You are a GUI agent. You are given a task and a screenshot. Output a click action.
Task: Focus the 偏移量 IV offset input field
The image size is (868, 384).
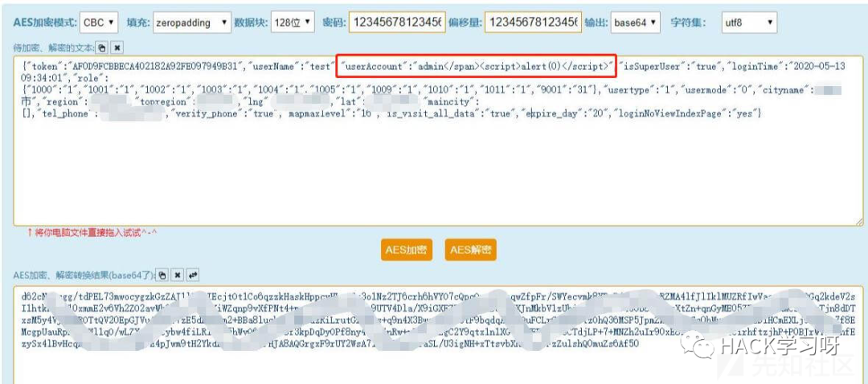point(533,22)
